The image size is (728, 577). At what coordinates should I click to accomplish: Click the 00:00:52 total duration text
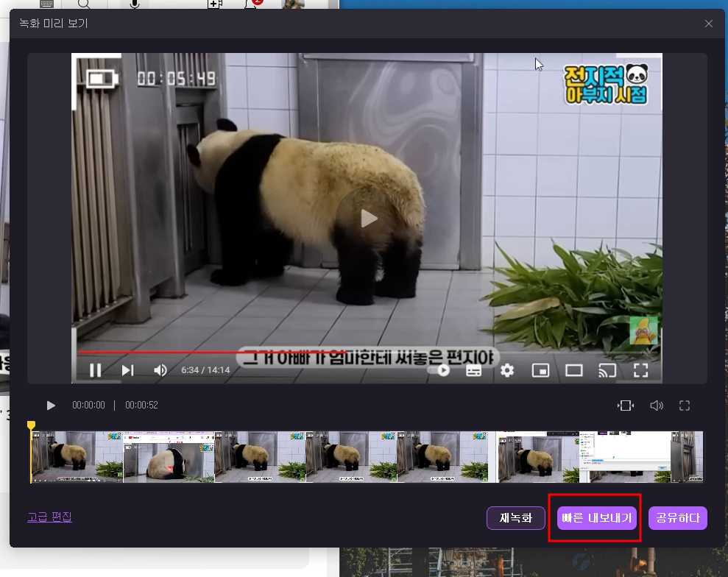[141, 406]
